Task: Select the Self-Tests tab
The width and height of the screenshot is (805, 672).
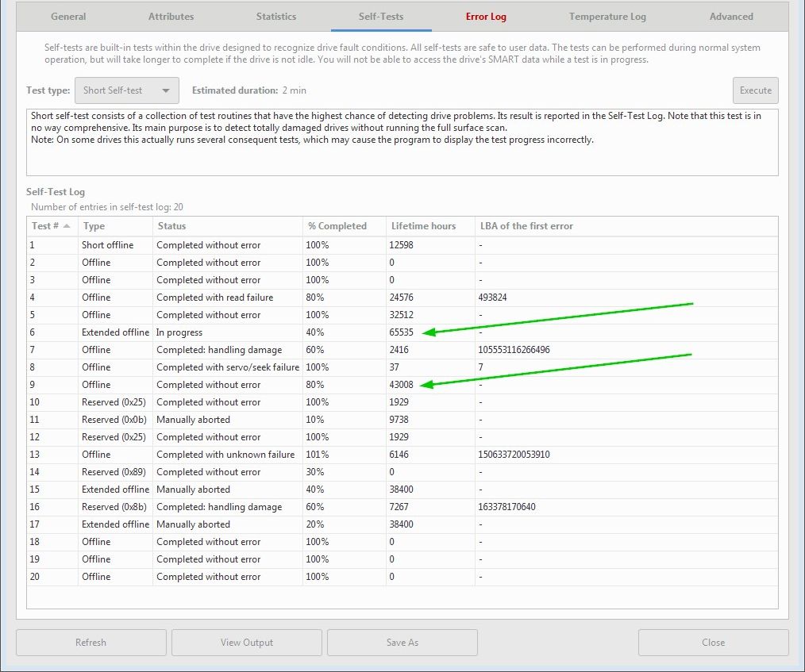Action: [x=381, y=17]
